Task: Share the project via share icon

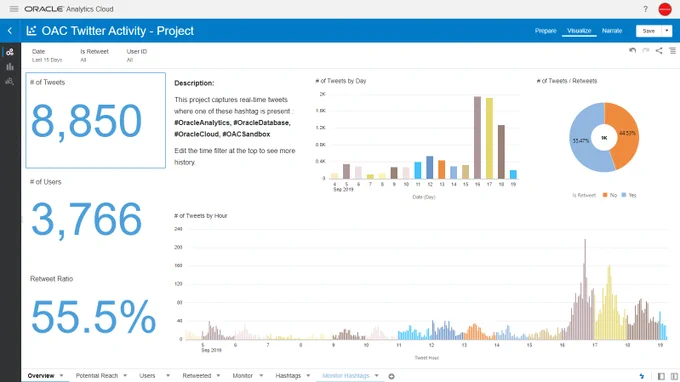Action: click(x=659, y=51)
